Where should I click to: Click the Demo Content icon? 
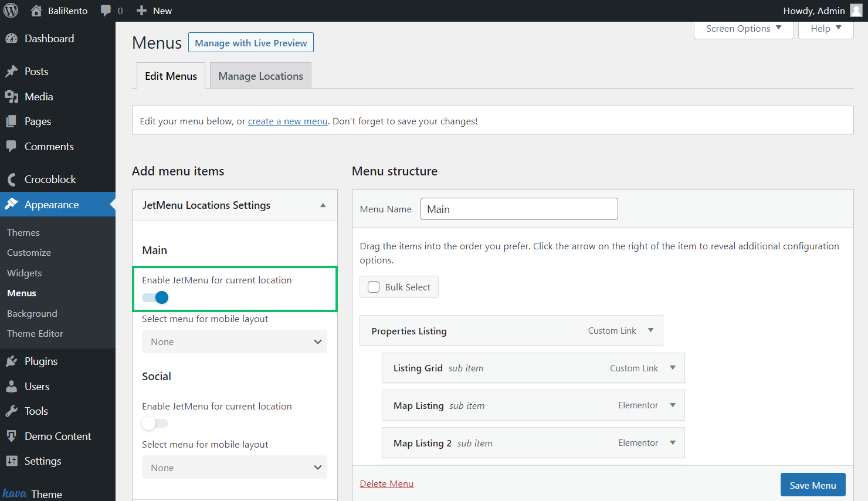[x=12, y=436]
